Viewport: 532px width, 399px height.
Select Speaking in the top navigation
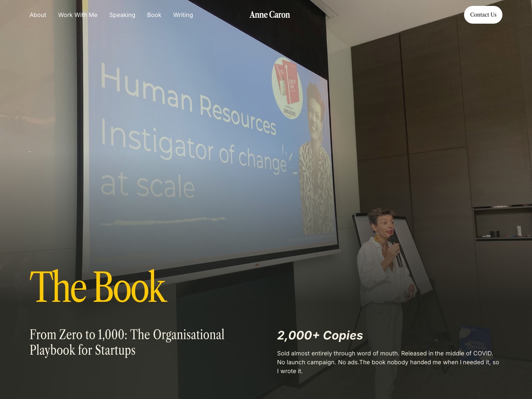coord(122,15)
